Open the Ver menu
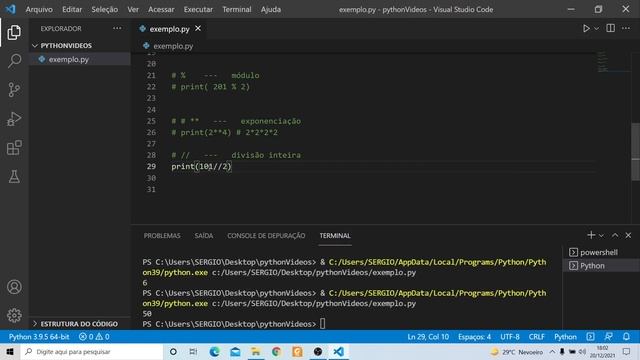The image size is (640, 360). (x=133, y=9)
